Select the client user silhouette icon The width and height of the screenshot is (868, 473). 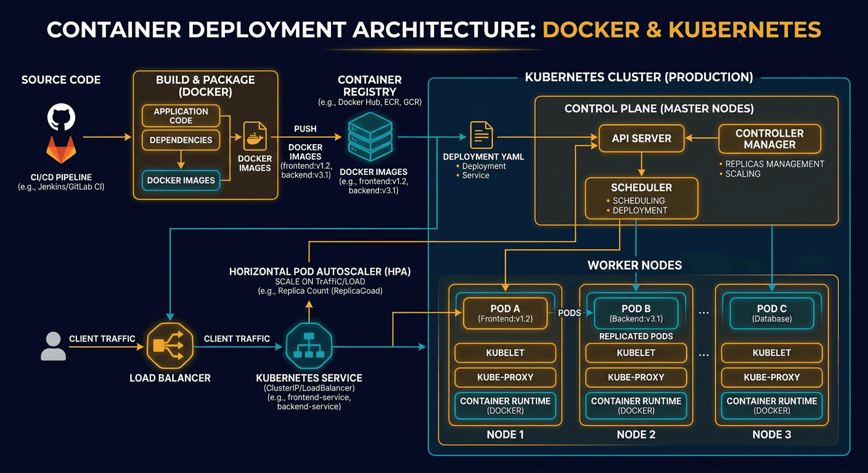[53, 347]
